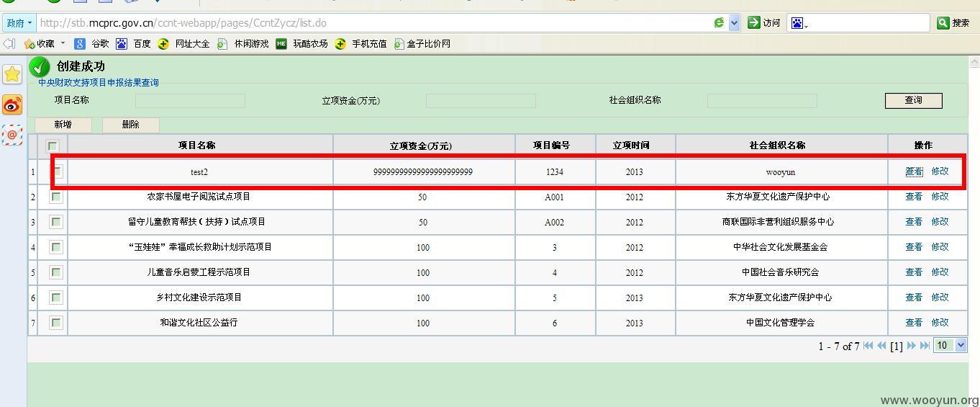Image resolution: width=980 pixels, height=407 pixels.
Task: Open the page size dropdown showing 10
Action: pyautogui.click(x=950, y=346)
